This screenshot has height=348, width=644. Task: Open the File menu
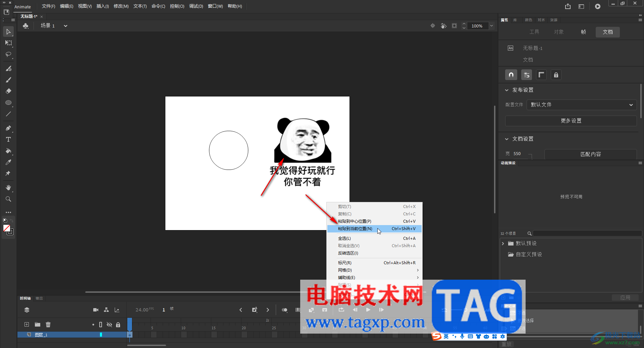point(48,6)
